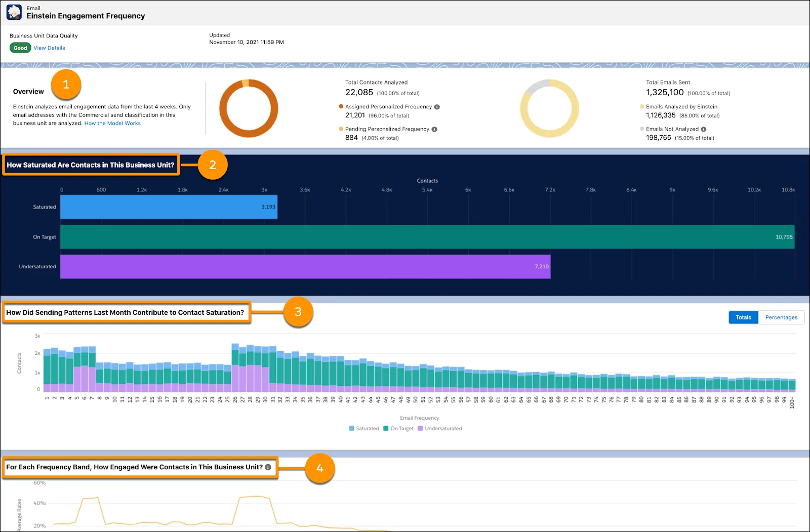Image resolution: width=810 pixels, height=532 pixels.
Task: Click the Einstein Engagement Frequency page title
Action: [86, 16]
